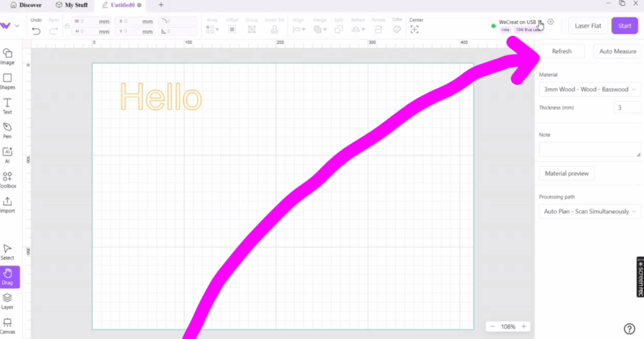Activate the Select arrow tool
Viewport: 644px width, 339px height.
click(x=8, y=252)
